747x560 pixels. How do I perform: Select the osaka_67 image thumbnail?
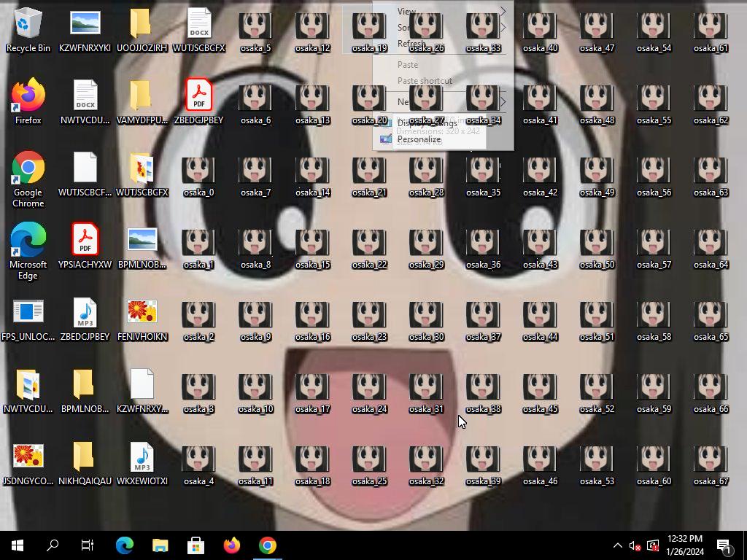coord(711,466)
